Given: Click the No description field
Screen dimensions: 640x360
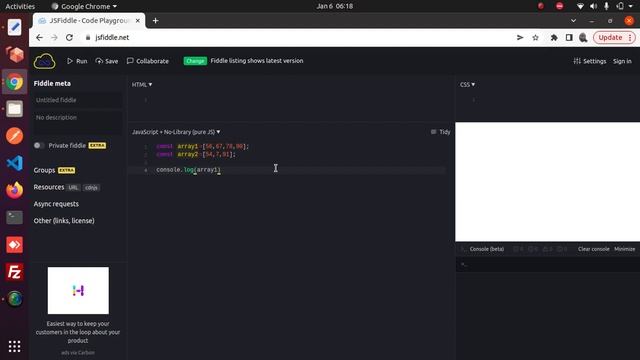Looking at the screenshot, I should pyautogui.click(x=78, y=122).
